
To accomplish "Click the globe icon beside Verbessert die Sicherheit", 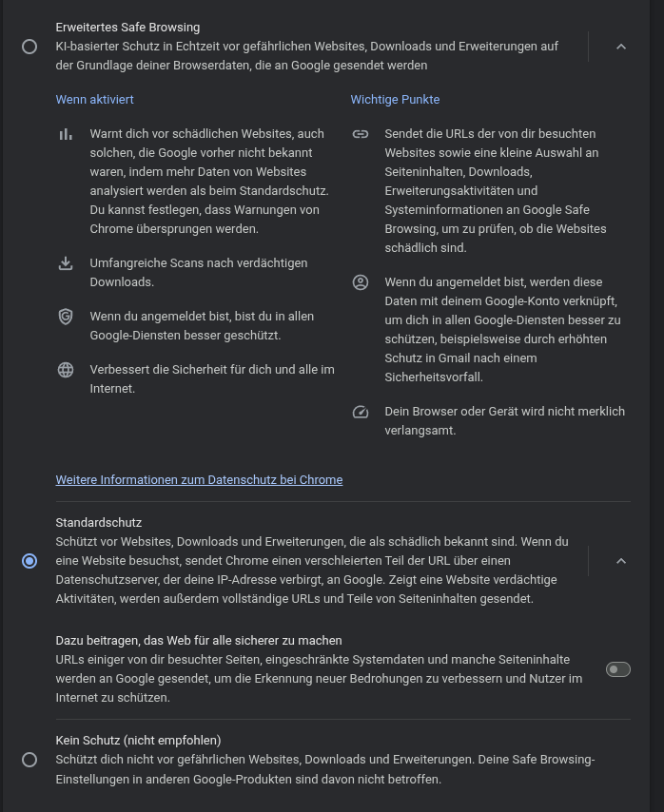I will (66, 370).
